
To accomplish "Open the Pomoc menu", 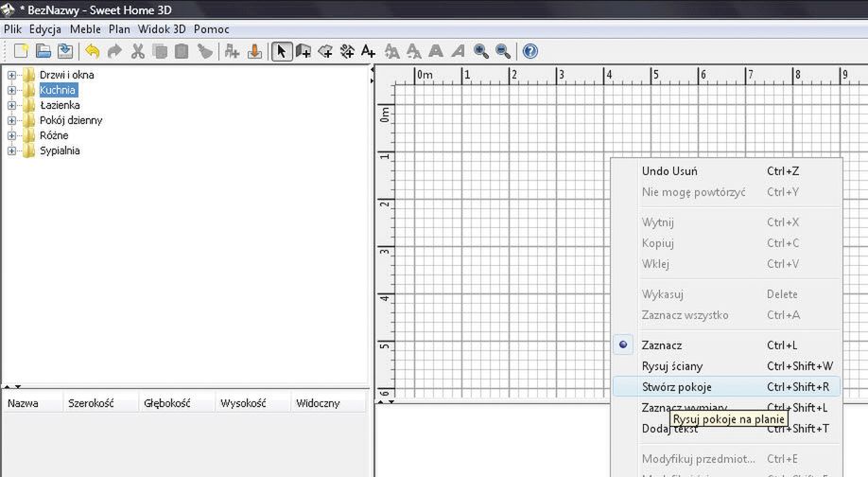I will (212, 29).
